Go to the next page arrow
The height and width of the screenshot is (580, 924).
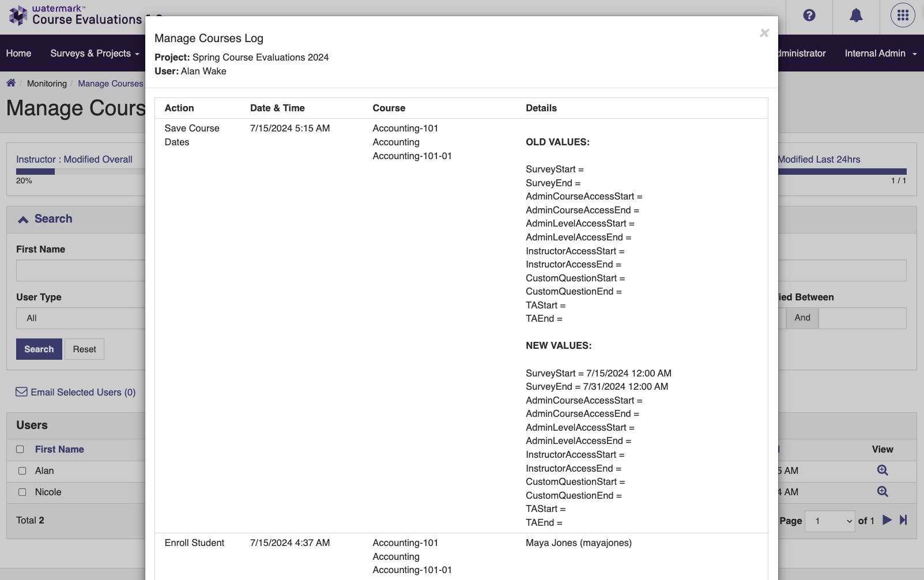click(887, 520)
